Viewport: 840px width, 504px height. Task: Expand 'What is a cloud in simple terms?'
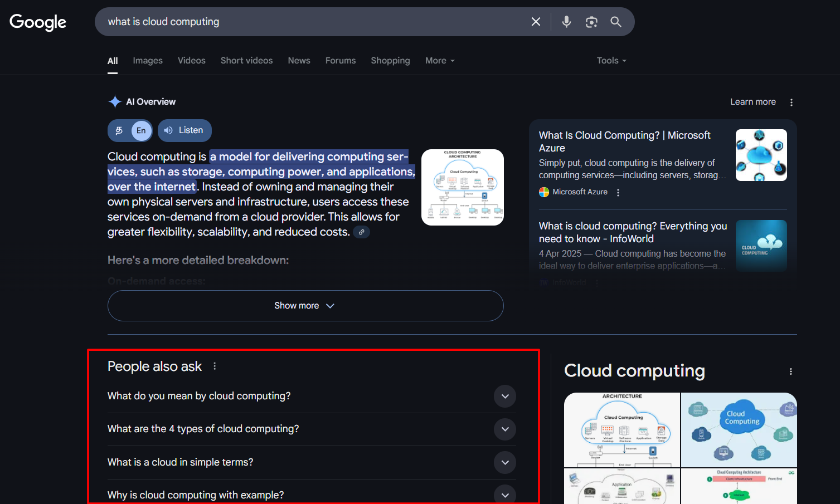point(312,462)
